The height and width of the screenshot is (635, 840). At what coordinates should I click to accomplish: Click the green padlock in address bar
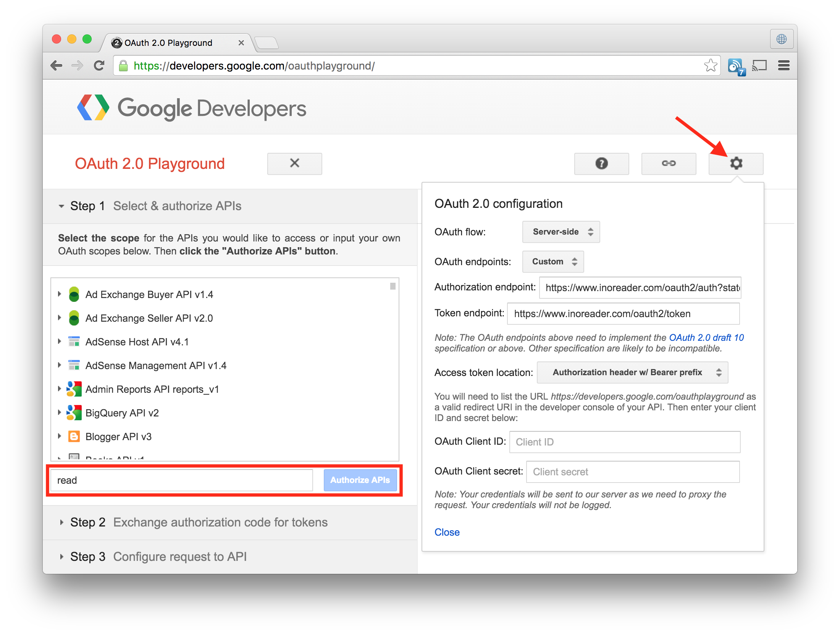coord(123,66)
